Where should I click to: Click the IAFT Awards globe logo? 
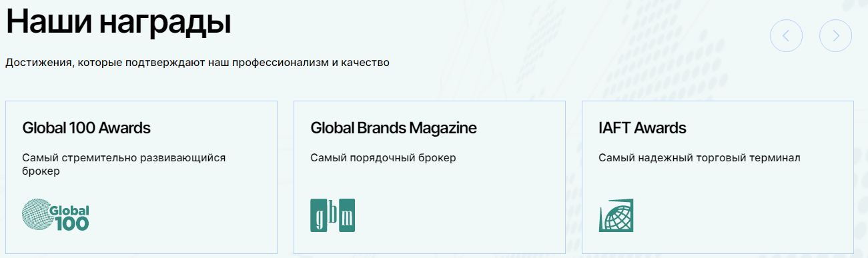point(616,215)
